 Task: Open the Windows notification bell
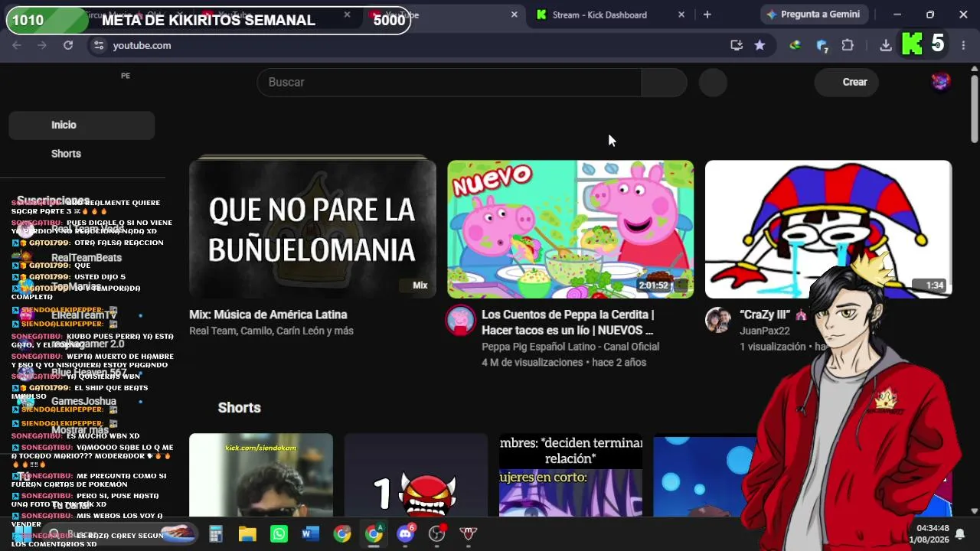pos(959,533)
